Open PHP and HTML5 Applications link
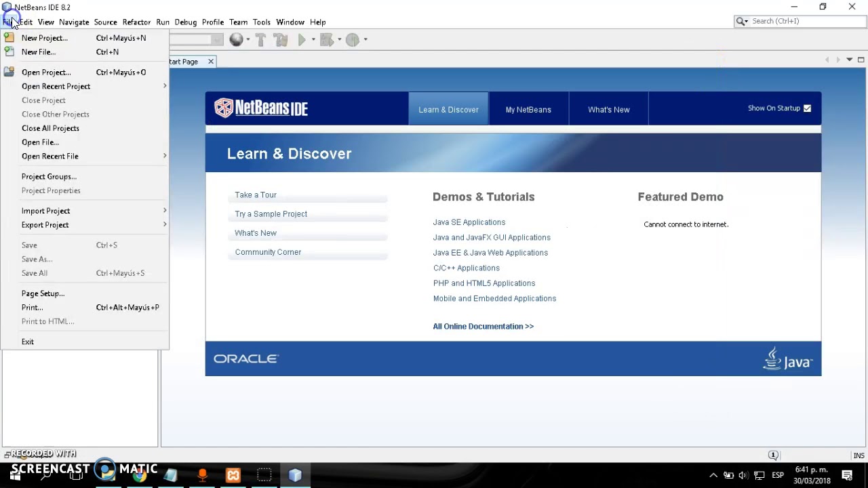The width and height of the screenshot is (868, 488). pos(484,283)
